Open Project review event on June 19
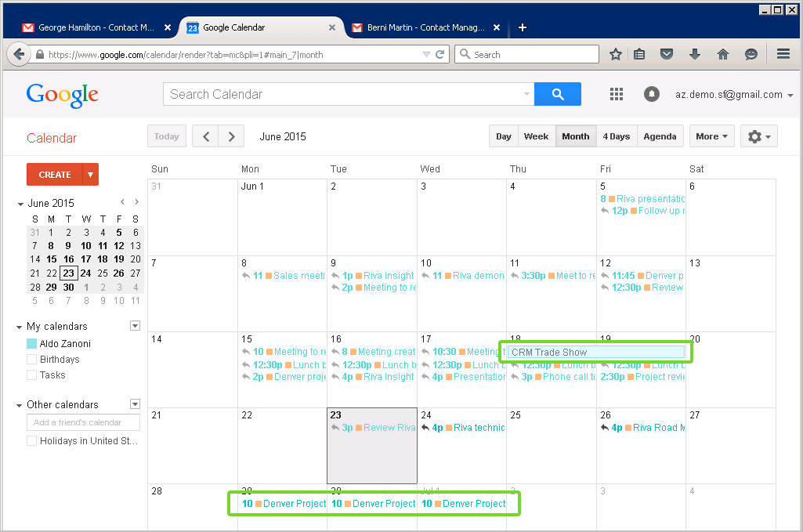The height and width of the screenshot is (532, 803). click(x=642, y=377)
